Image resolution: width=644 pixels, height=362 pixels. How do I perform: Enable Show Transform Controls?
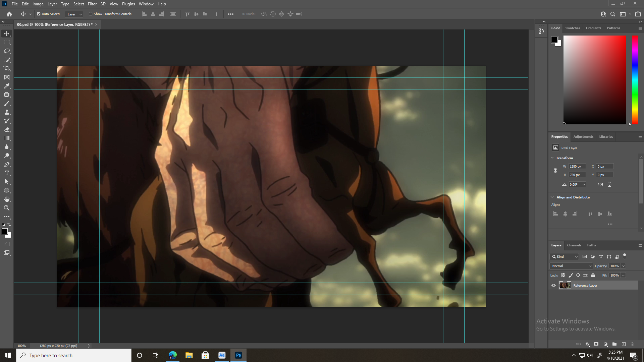(91, 14)
